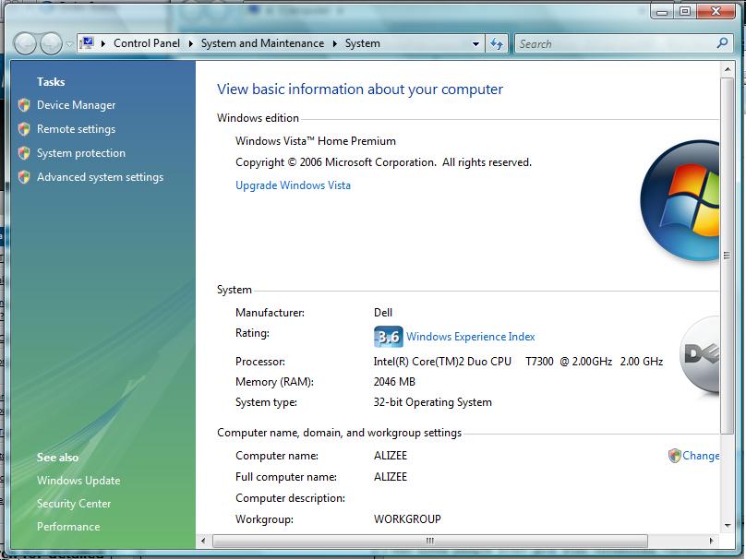Screen dimensions: 746x560
Task: Click the Full computer name value ALIZEE
Action: click(x=391, y=477)
